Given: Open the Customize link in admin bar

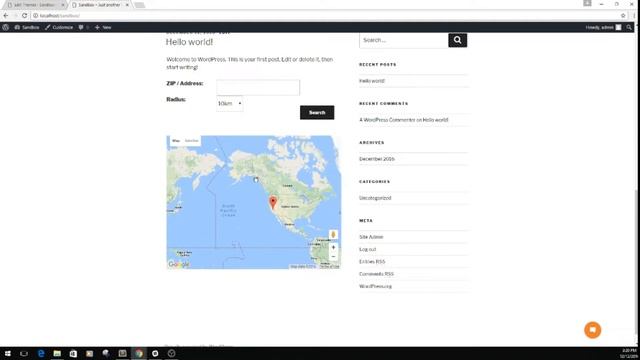Looking at the screenshot, I should tap(59, 27).
